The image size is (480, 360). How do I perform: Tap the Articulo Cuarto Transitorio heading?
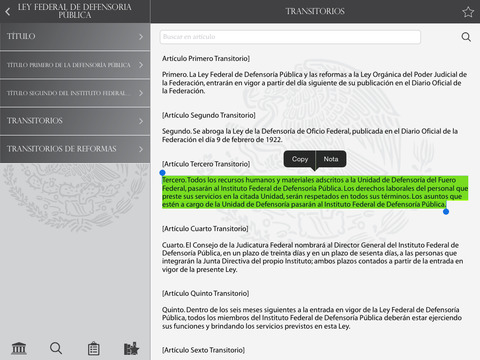coord(205,229)
